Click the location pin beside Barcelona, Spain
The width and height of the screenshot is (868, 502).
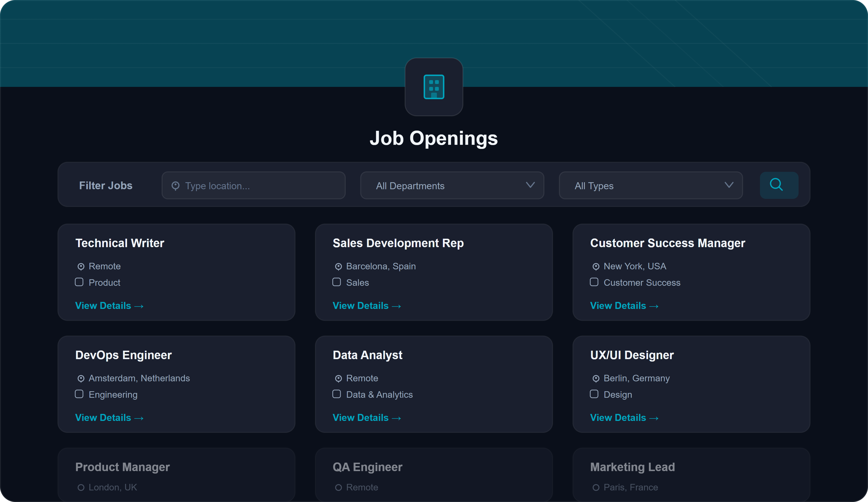(x=338, y=266)
